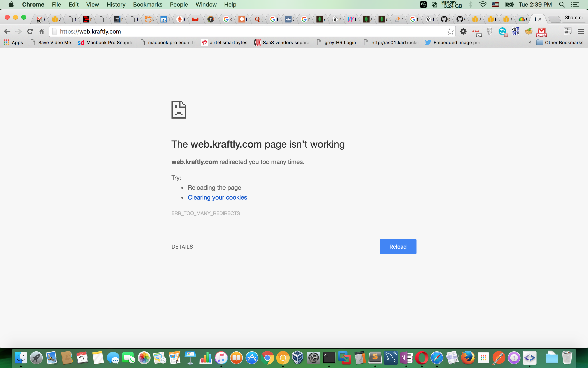Screen dimensions: 588x368
Task: Open Spotlight search magnifier
Action: tap(562, 4)
